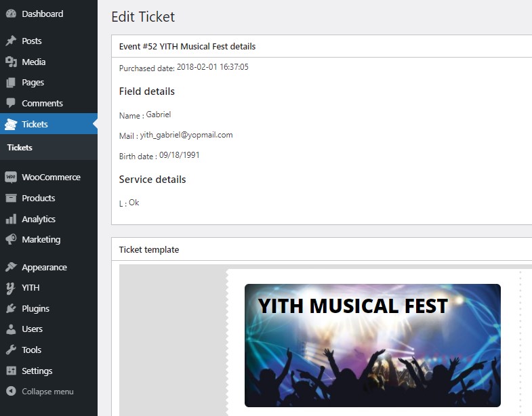The height and width of the screenshot is (416, 532).
Task: Click the Dashboard gauge icon
Action: click(11, 14)
